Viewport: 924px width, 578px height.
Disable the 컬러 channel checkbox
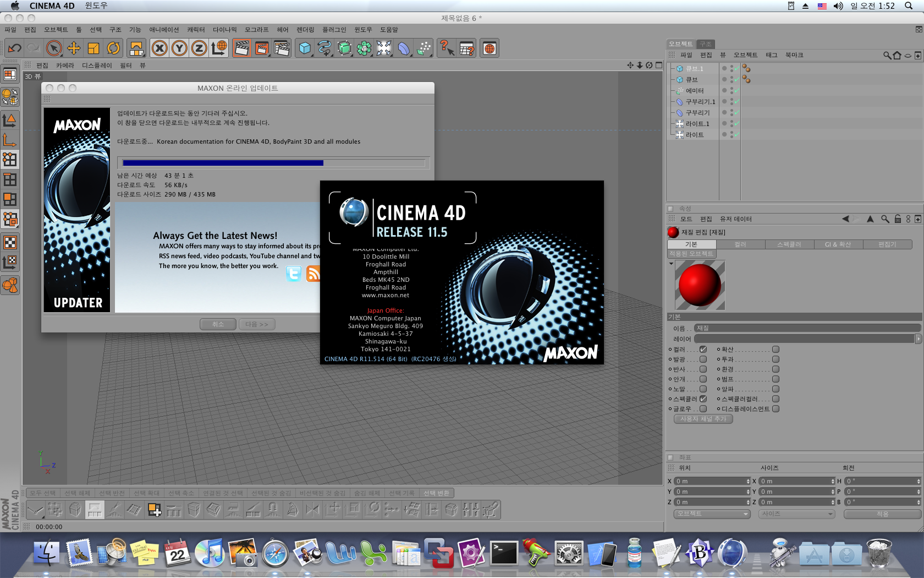pyautogui.click(x=703, y=350)
